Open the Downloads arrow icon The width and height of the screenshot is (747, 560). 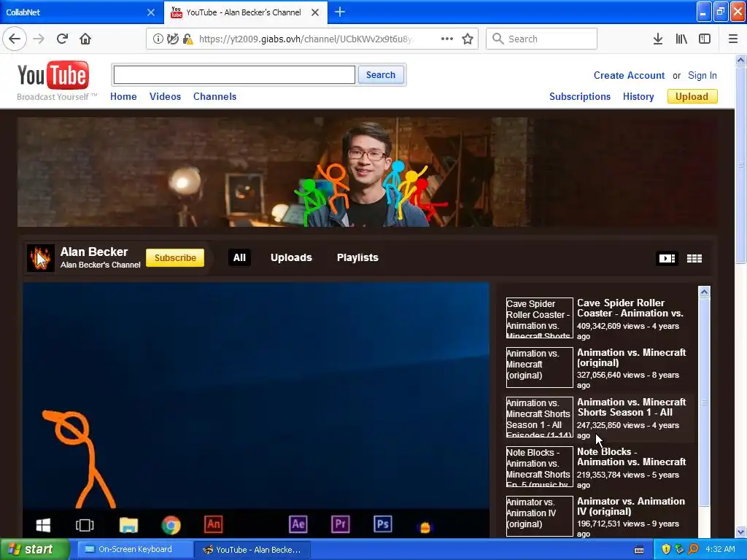pos(657,39)
